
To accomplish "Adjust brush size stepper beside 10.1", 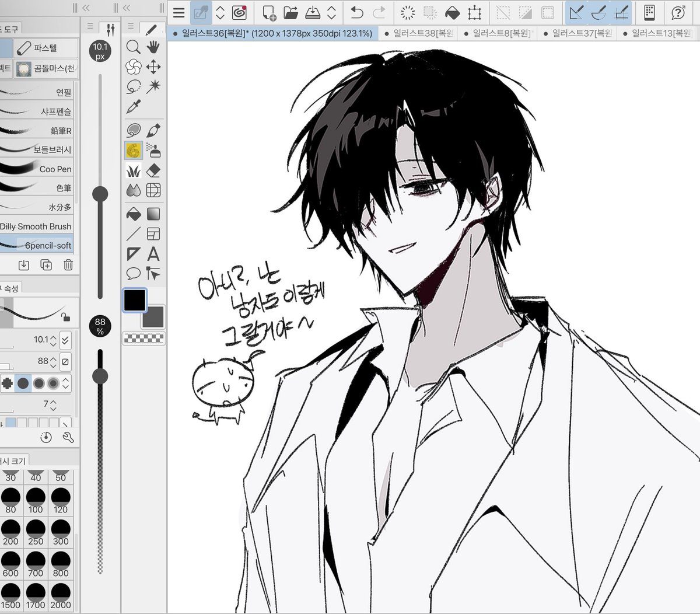I will pos(54,340).
